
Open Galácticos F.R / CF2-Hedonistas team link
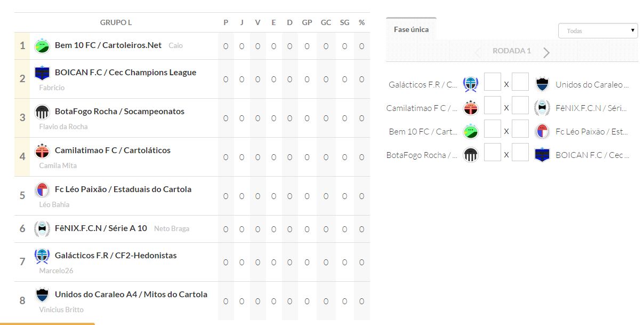click(116, 255)
